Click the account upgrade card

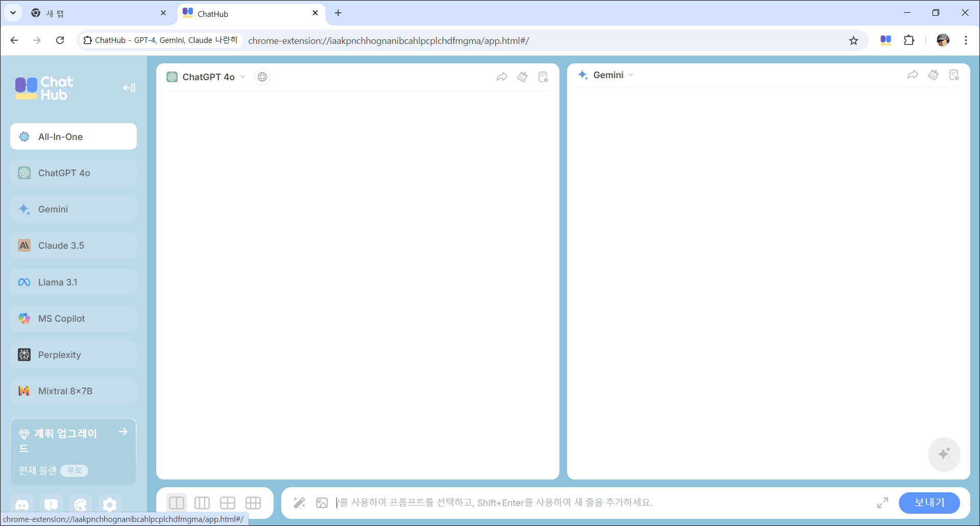coord(73,452)
